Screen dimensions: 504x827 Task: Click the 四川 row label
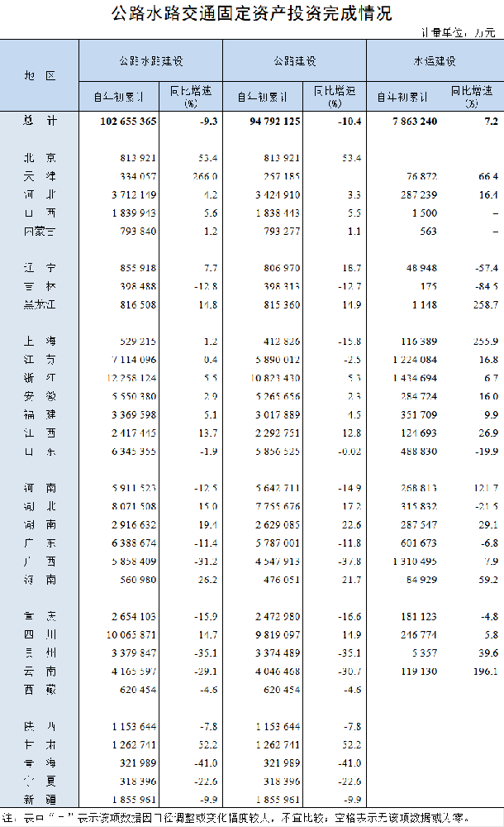[40, 634]
